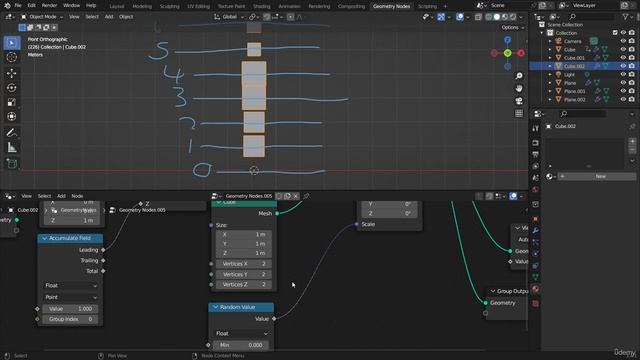Open the Modifiers wrench properties tab
Screen dimensions: 640x360
coord(536,230)
